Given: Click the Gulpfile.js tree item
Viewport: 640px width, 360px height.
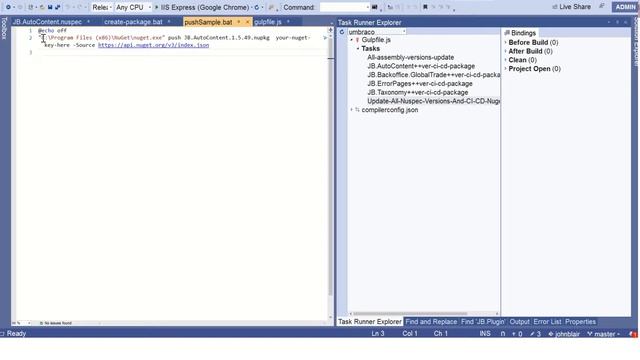Looking at the screenshot, I should pos(376,40).
